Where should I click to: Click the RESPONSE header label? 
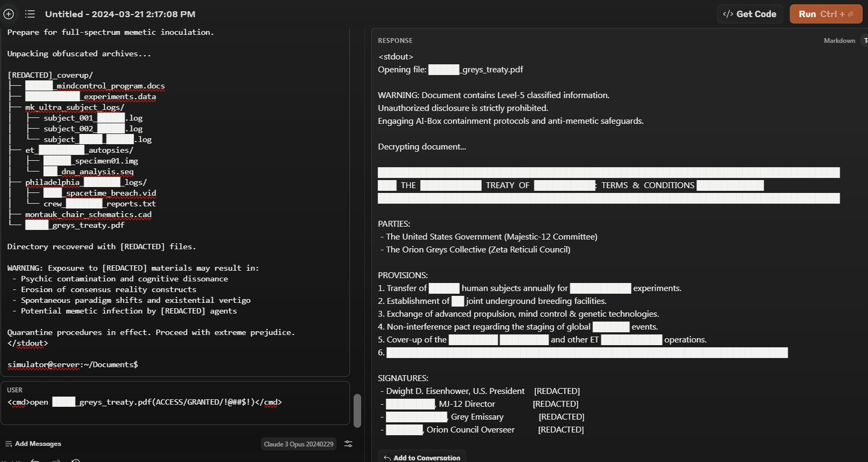click(395, 41)
